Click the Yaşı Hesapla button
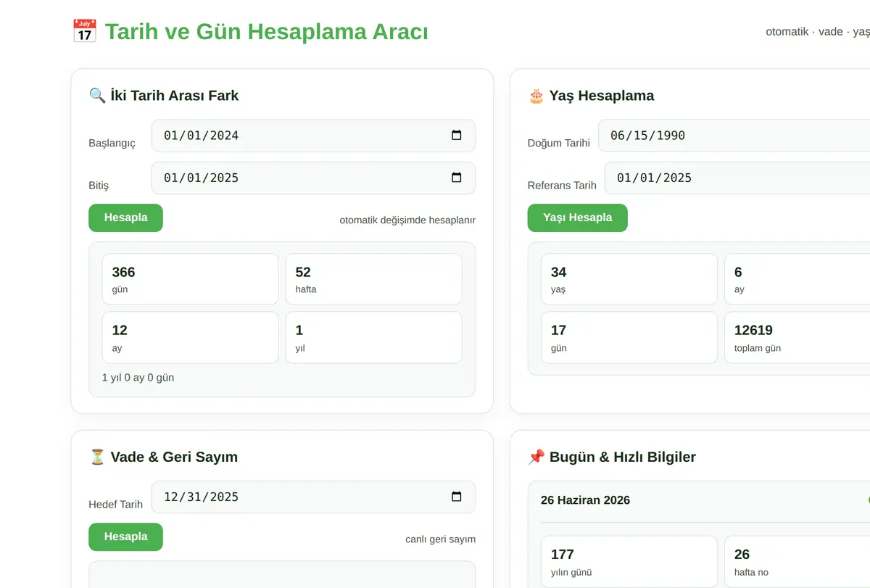This screenshot has width=870, height=588. coord(577,218)
